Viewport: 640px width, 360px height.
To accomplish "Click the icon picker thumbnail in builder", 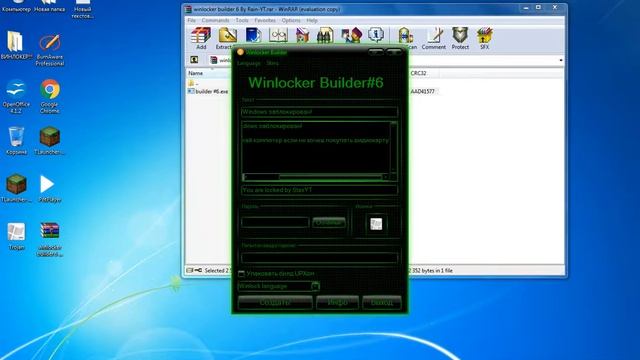I will pos(376,224).
